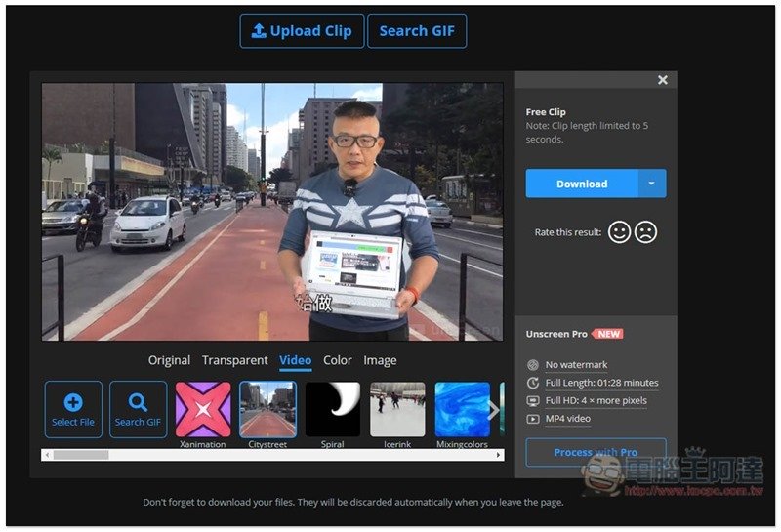Image resolution: width=781 pixels, height=532 pixels.
Task: Rate result with the happy face icon
Action: pyautogui.click(x=619, y=232)
